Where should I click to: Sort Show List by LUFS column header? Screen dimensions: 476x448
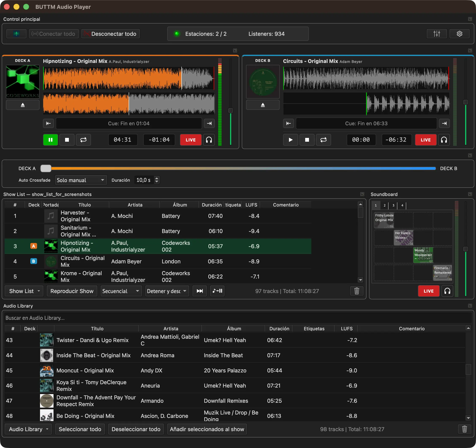tap(251, 205)
